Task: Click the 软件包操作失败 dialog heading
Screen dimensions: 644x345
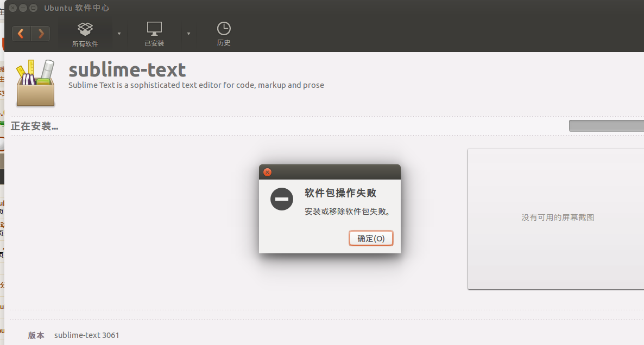Action: point(340,193)
